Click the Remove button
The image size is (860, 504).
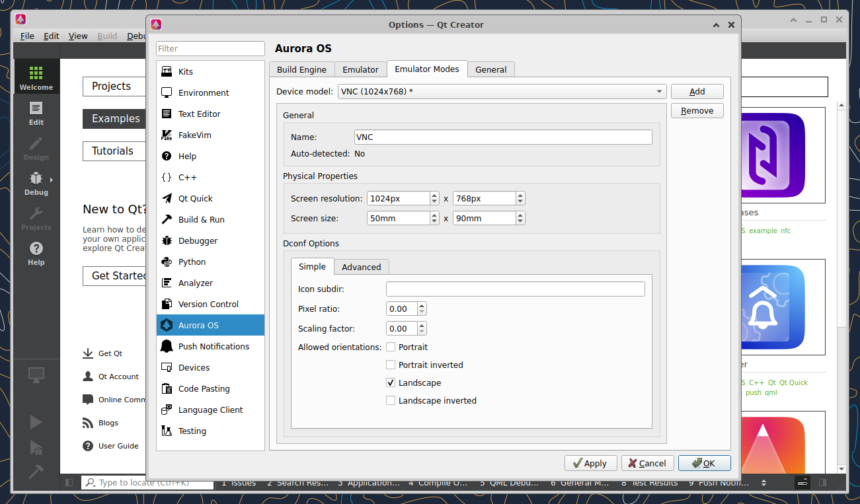click(x=697, y=111)
